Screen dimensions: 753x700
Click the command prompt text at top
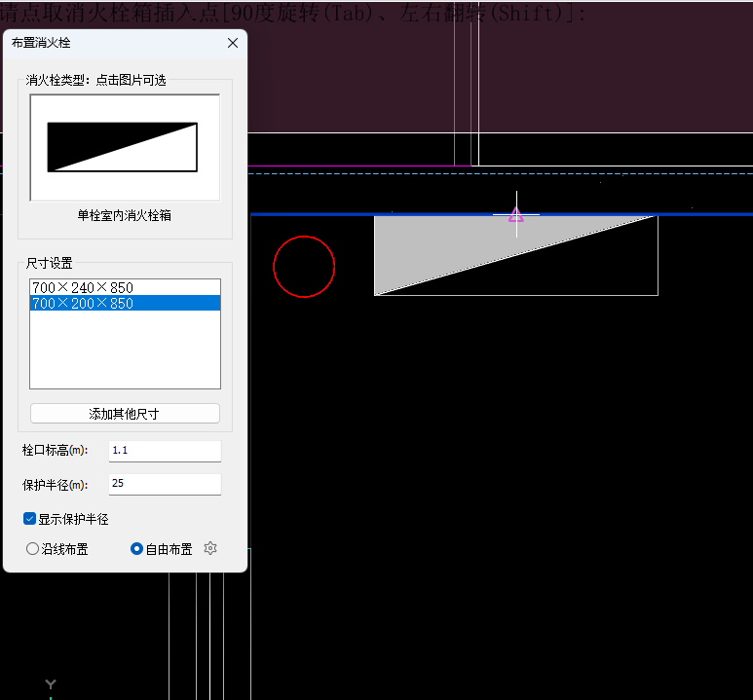pos(292,13)
